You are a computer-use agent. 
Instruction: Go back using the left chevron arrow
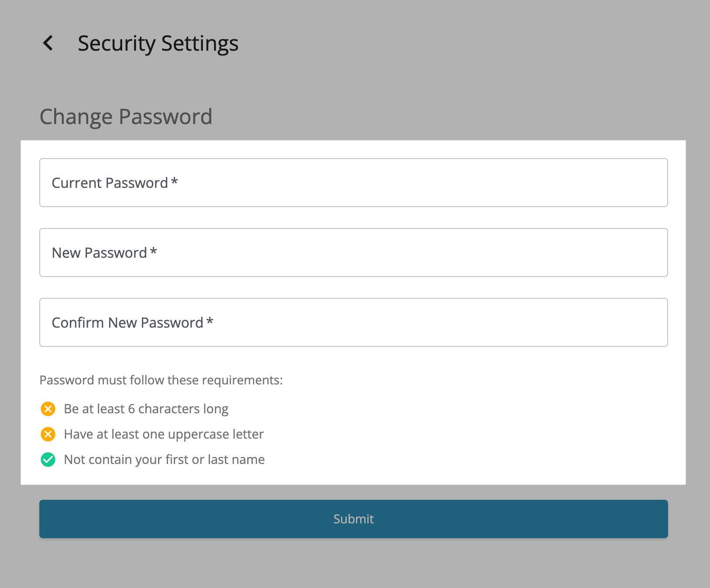[x=48, y=43]
